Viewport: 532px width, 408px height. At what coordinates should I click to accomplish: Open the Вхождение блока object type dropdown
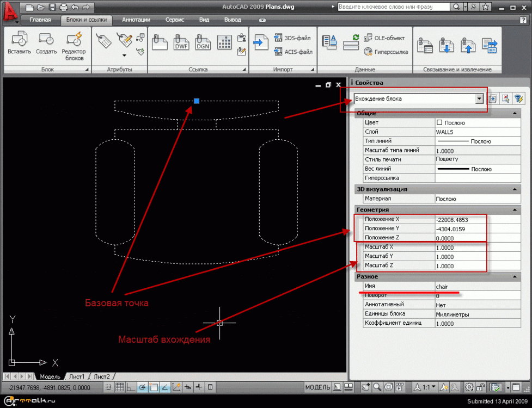pos(479,99)
